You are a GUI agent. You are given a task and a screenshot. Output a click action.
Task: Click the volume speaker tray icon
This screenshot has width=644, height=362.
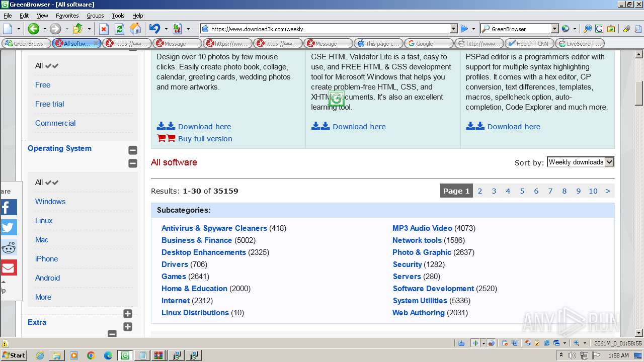pyautogui.click(x=573, y=355)
